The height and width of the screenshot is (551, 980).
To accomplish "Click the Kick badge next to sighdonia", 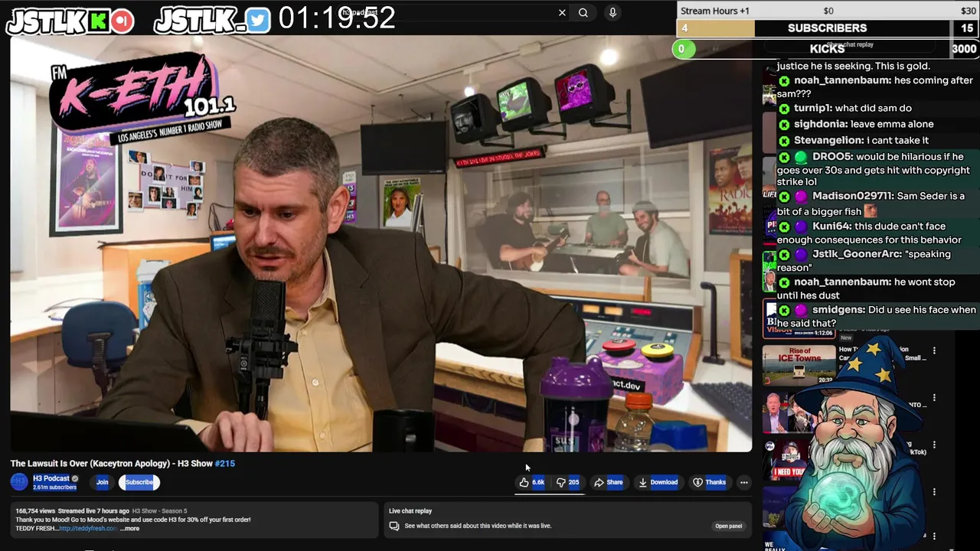I will tap(784, 124).
